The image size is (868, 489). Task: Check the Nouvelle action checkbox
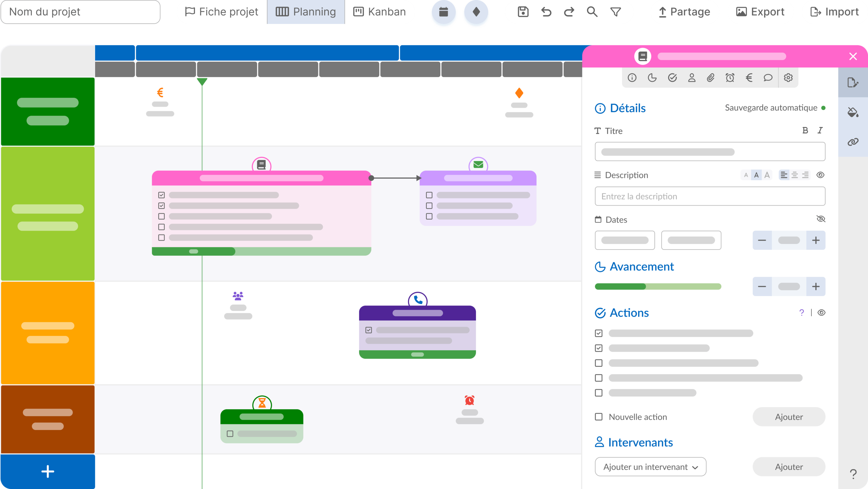pyautogui.click(x=598, y=417)
